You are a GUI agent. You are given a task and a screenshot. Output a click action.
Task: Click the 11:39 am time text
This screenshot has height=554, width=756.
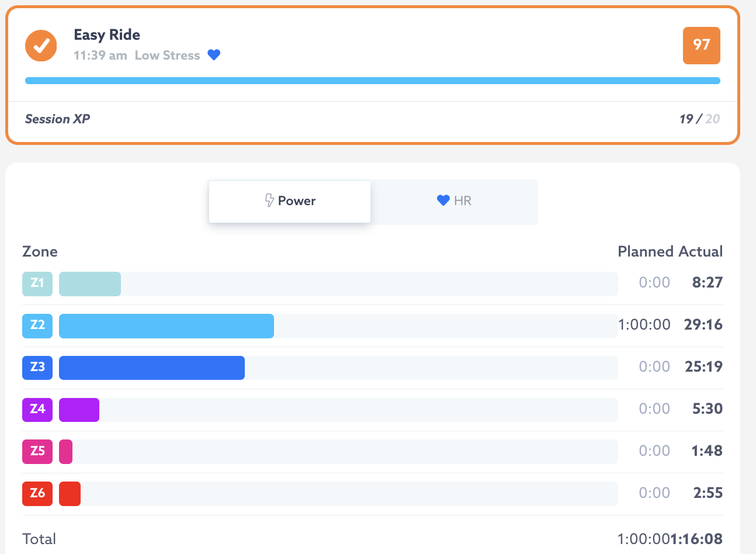100,56
